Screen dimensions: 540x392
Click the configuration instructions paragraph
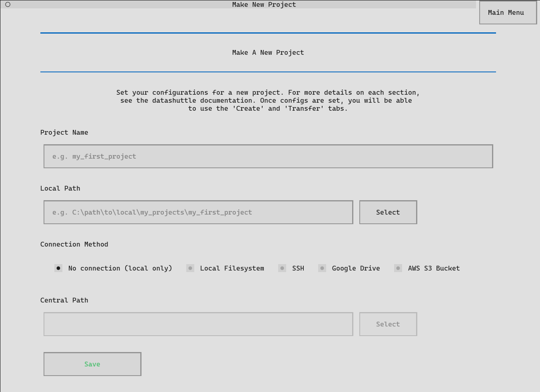pyautogui.click(x=268, y=100)
